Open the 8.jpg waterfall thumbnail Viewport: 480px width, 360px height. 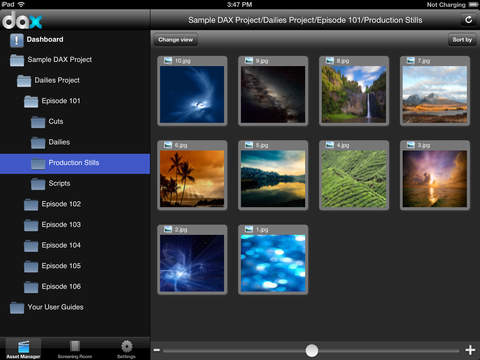(x=354, y=94)
